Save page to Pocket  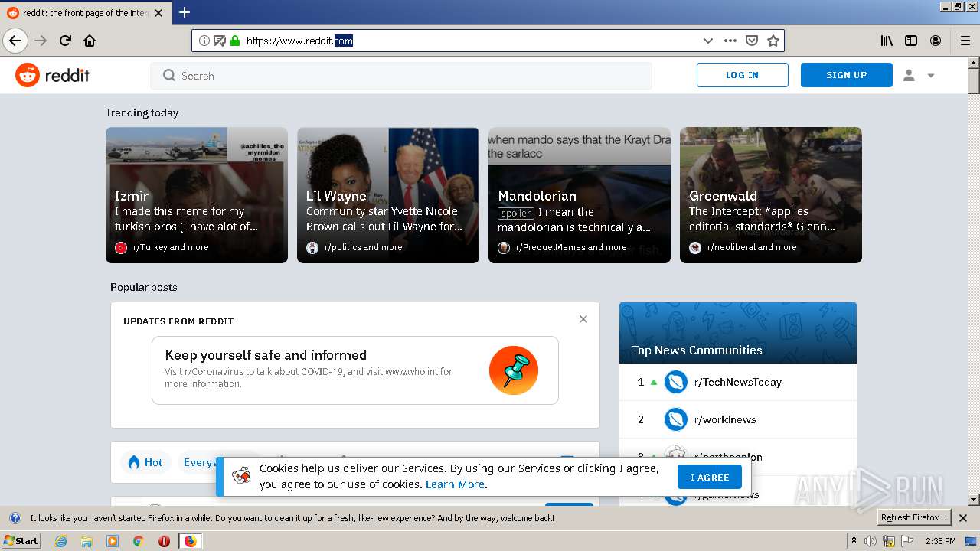pos(752,41)
